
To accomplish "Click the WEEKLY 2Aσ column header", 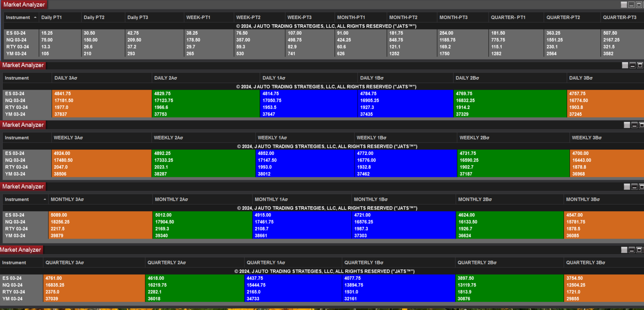I will click(x=203, y=138).
